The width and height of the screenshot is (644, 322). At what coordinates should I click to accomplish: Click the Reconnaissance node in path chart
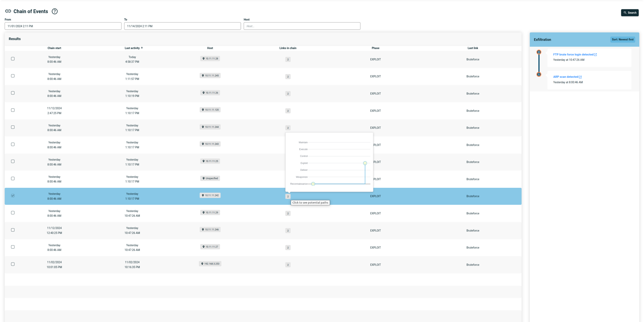click(x=313, y=184)
